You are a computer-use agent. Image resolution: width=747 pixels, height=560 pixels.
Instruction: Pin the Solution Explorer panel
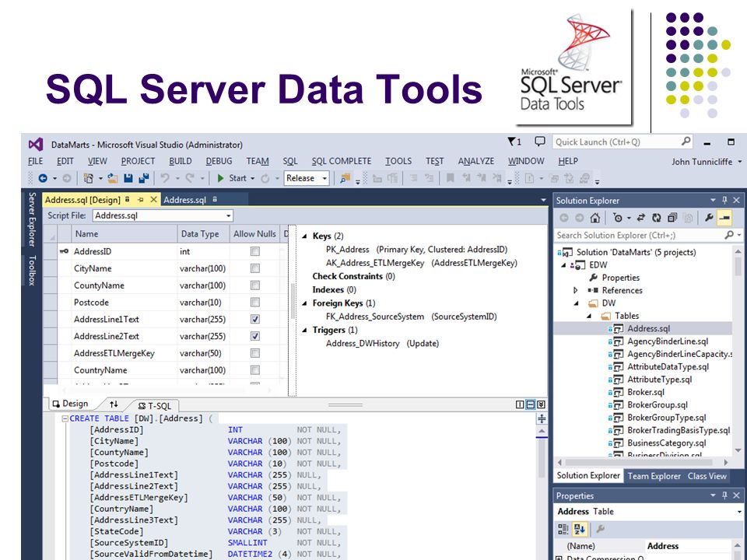(x=724, y=201)
